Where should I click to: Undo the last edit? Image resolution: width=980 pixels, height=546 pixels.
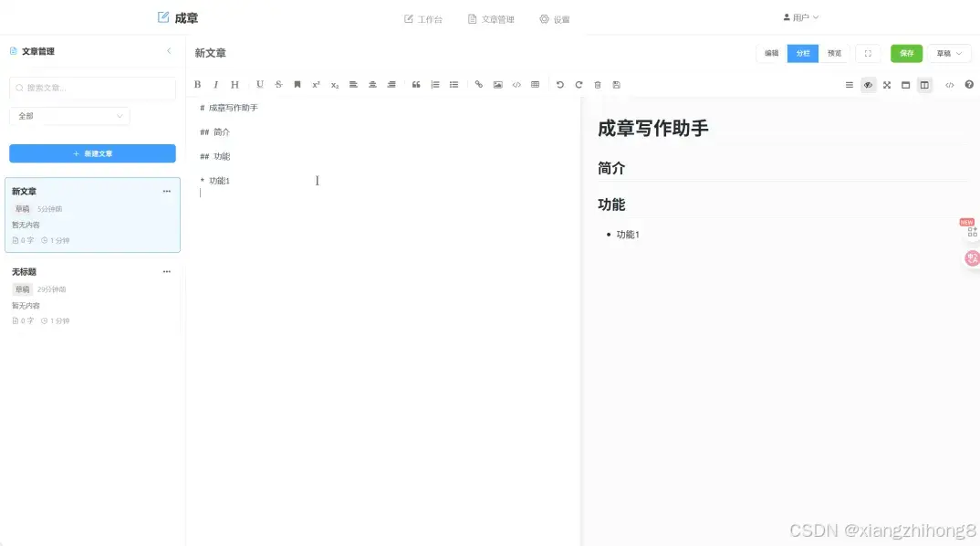click(x=560, y=84)
